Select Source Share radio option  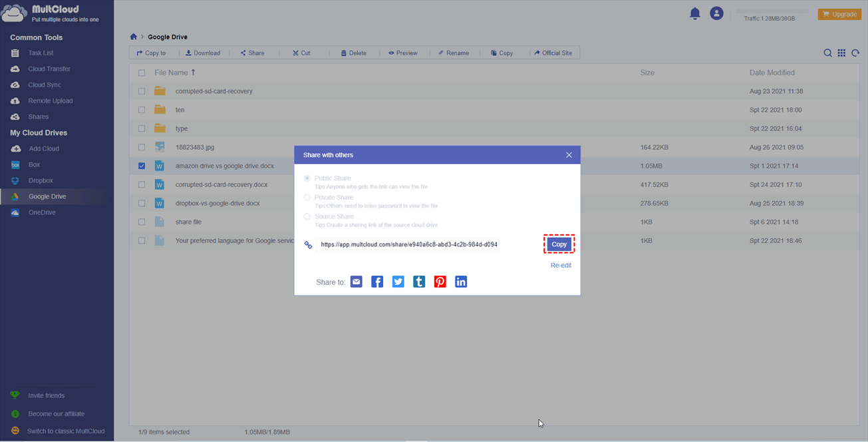(307, 216)
